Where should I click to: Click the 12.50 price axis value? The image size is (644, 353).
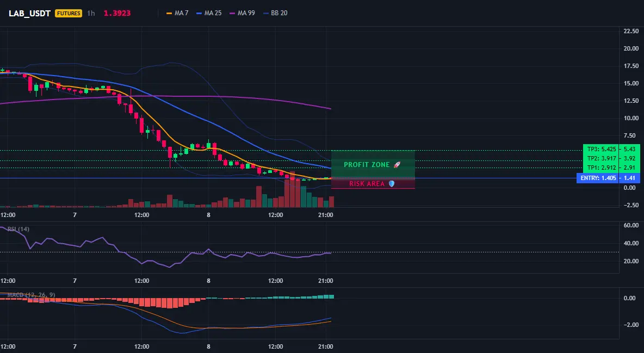pyautogui.click(x=631, y=101)
